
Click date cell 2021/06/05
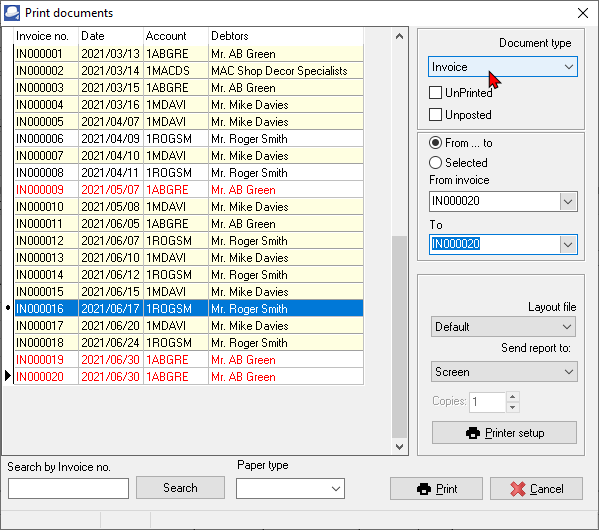pos(110,224)
